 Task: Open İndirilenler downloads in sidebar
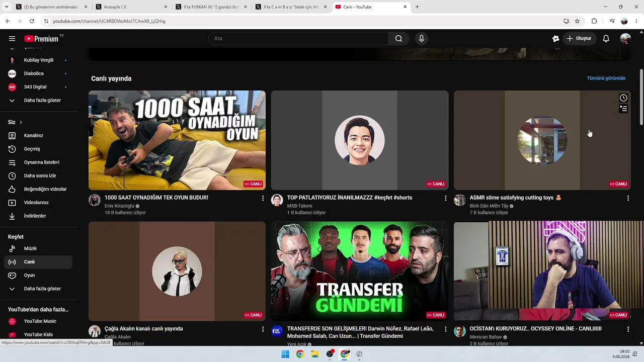click(38, 216)
